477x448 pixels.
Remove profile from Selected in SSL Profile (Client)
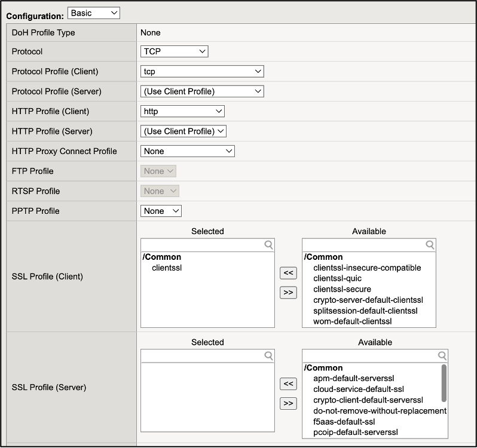click(x=288, y=292)
